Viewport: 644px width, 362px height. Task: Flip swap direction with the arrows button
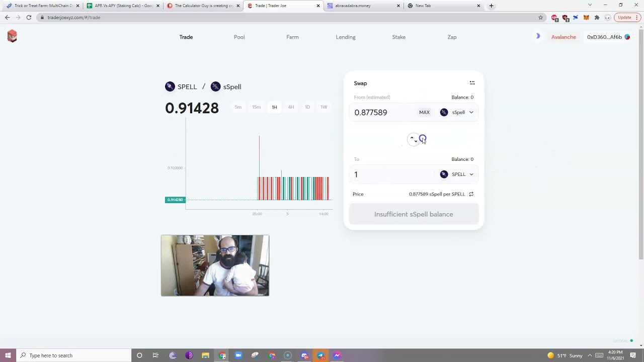tap(414, 139)
